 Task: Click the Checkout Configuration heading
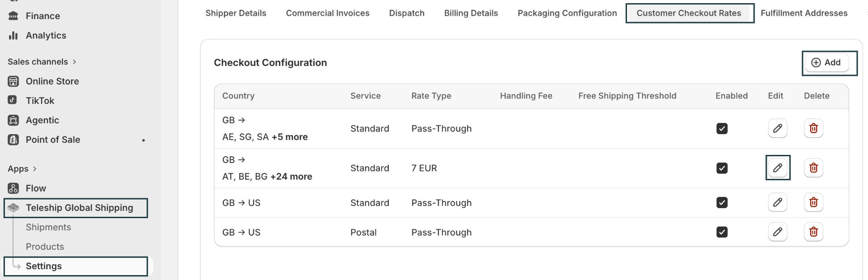point(270,63)
